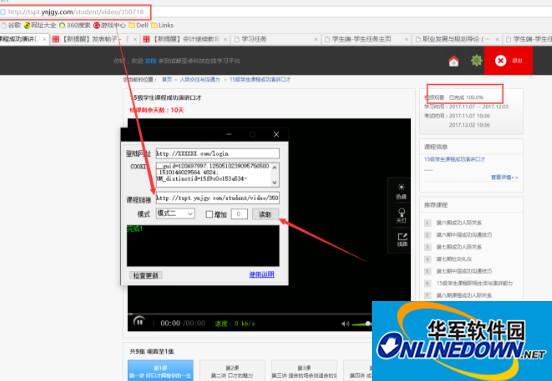This screenshot has height=381, width=552.
Task: Click the number field showing 0
Action: coord(239,214)
